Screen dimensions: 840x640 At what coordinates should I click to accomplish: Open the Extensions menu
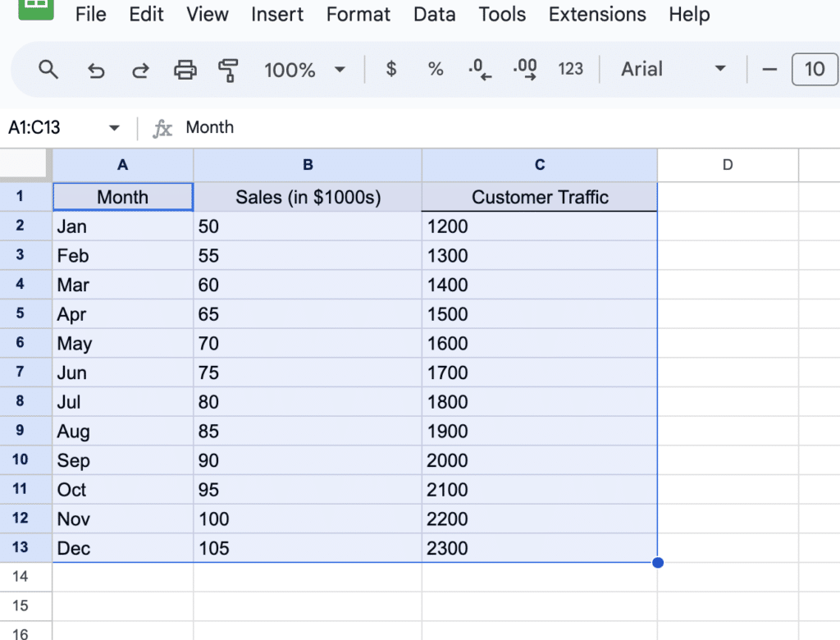597,14
